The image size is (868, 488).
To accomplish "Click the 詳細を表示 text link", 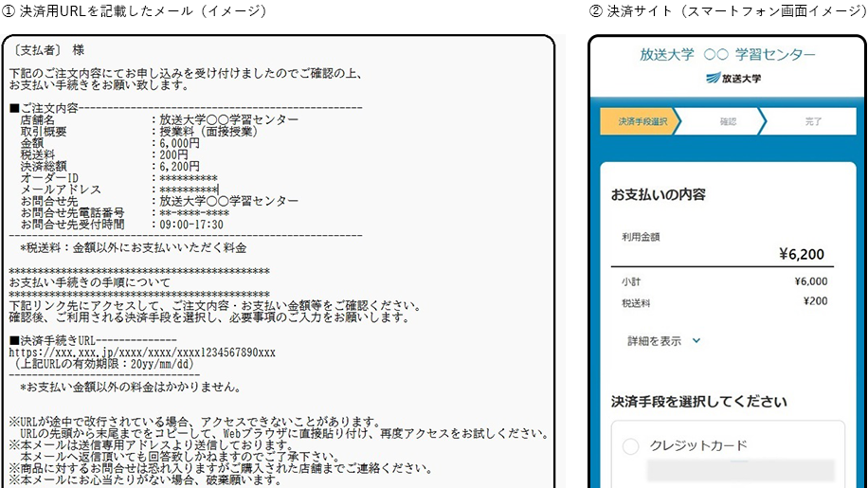I will click(654, 340).
